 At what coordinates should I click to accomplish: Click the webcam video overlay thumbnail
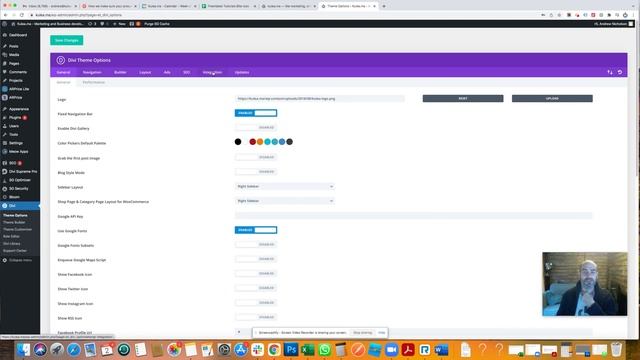click(584, 284)
